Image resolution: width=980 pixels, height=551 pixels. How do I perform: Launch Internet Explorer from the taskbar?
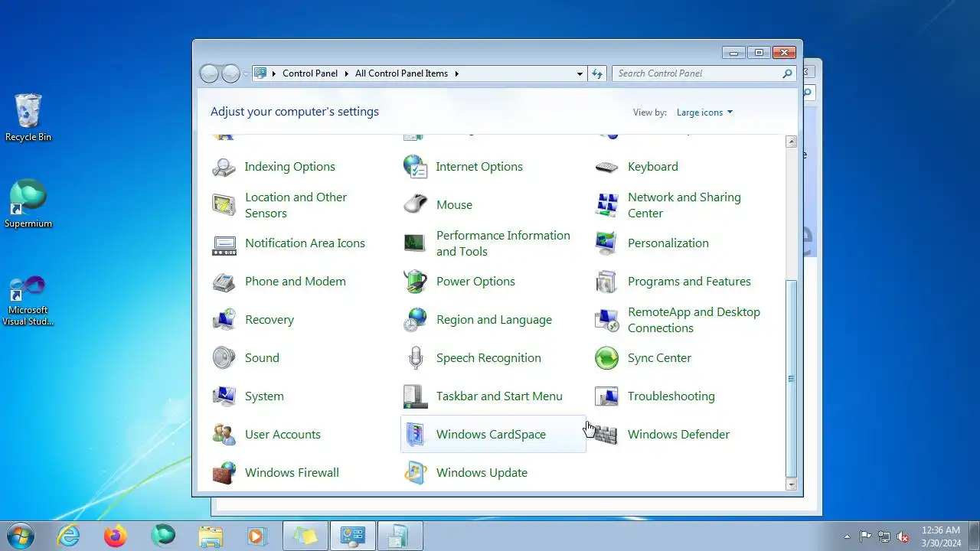coord(69,536)
